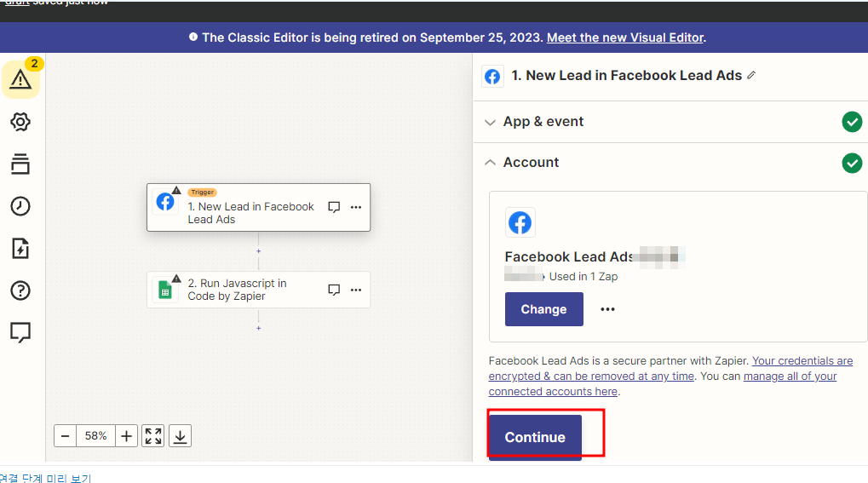This screenshot has height=483, width=868.
Task: Rename step using pencil edit icon
Action: tap(751, 75)
